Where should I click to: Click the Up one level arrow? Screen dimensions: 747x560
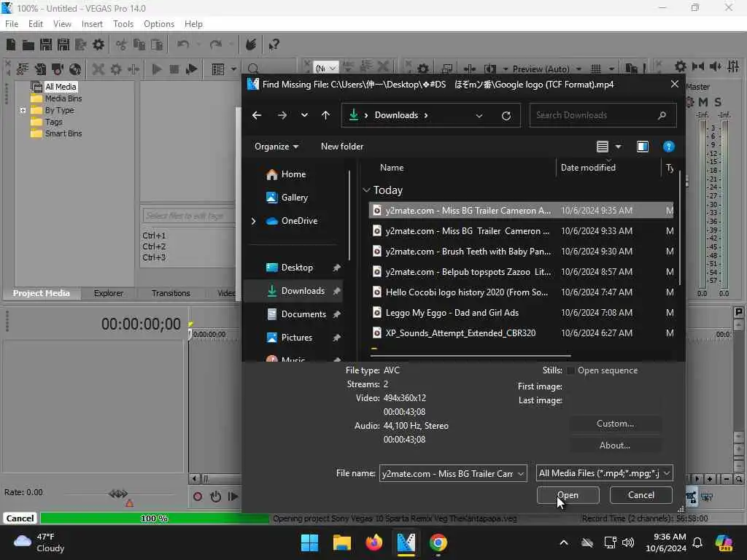pos(326,115)
